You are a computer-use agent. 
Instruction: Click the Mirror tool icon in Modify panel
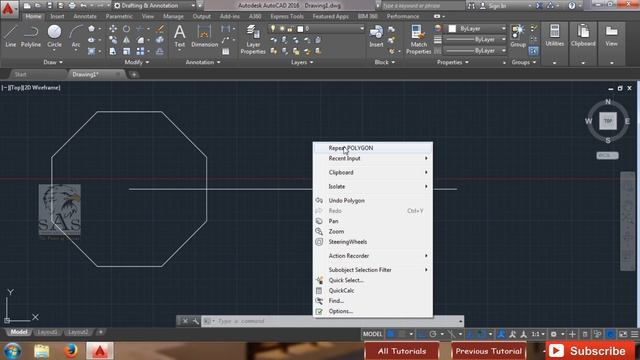click(127, 40)
